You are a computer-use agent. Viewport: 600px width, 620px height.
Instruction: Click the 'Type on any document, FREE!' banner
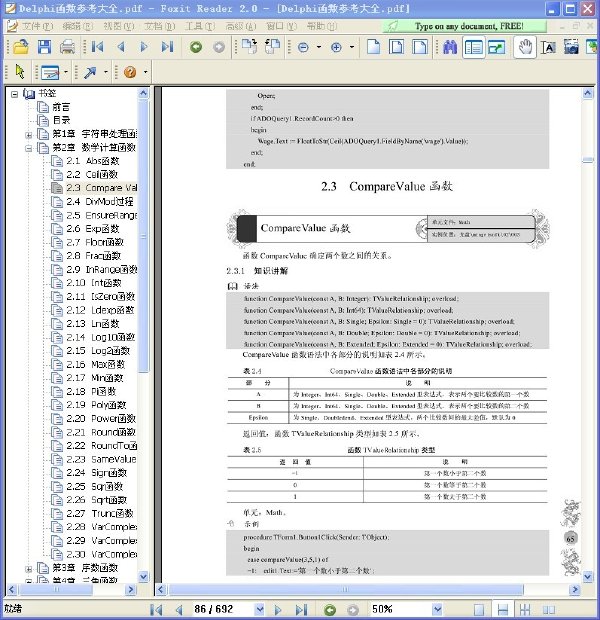[x=465, y=26]
